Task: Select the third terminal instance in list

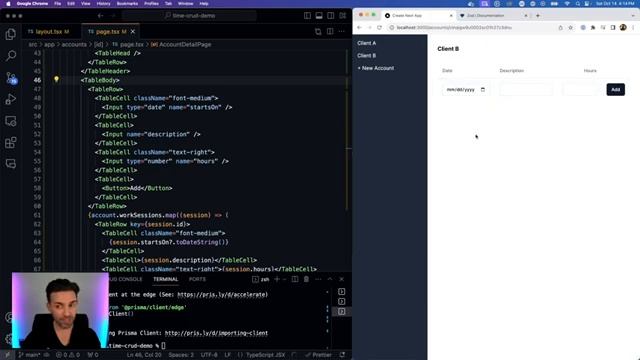Action: click(342, 311)
